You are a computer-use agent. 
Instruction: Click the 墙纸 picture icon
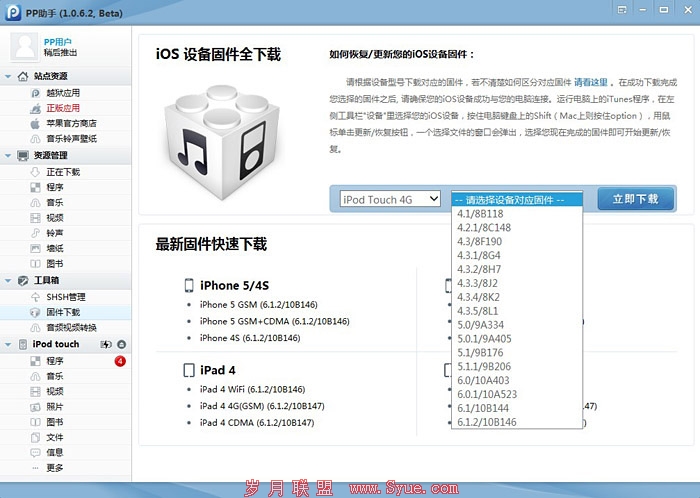[35, 248]
